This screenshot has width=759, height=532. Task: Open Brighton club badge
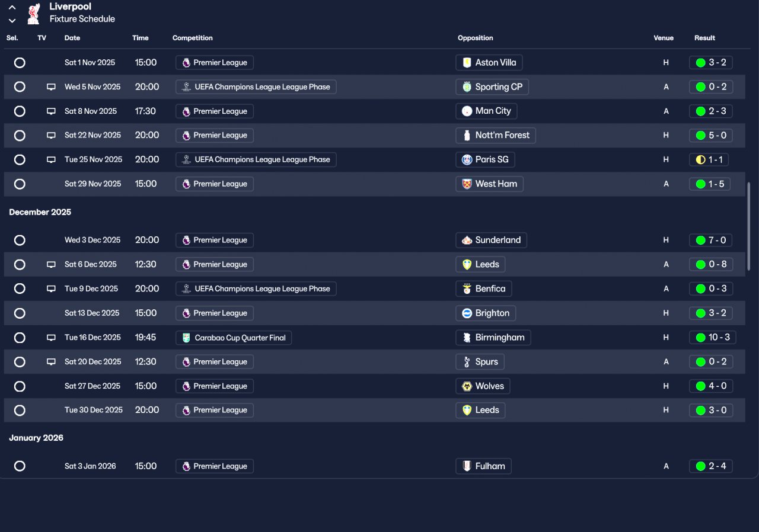coord(467,313)
